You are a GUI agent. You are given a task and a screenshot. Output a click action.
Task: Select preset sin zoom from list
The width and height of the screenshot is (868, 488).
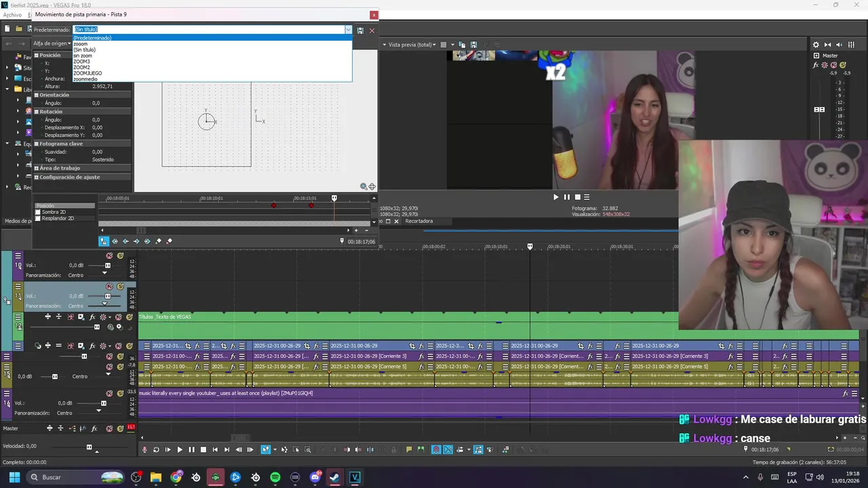[x=213, y=56]
